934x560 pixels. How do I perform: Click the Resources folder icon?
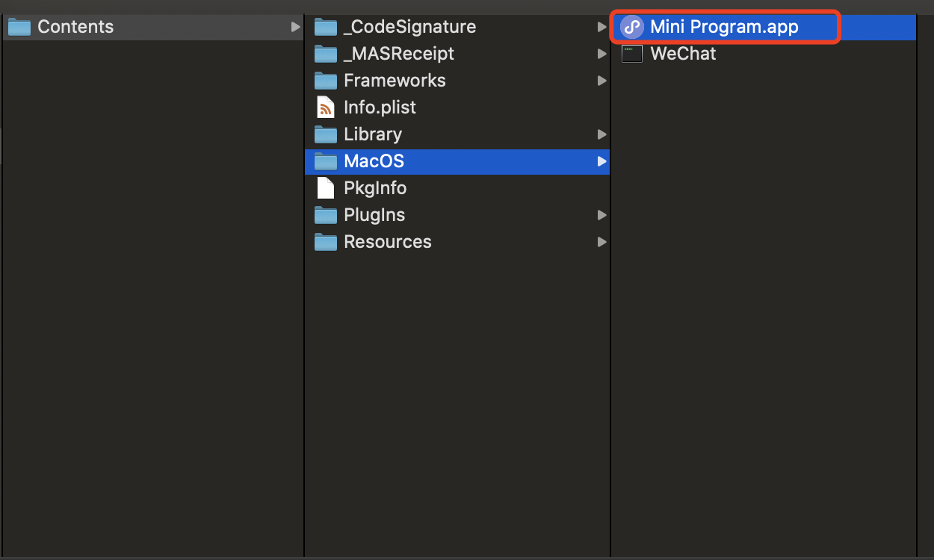pyautogui.click(x=326, y=242)
